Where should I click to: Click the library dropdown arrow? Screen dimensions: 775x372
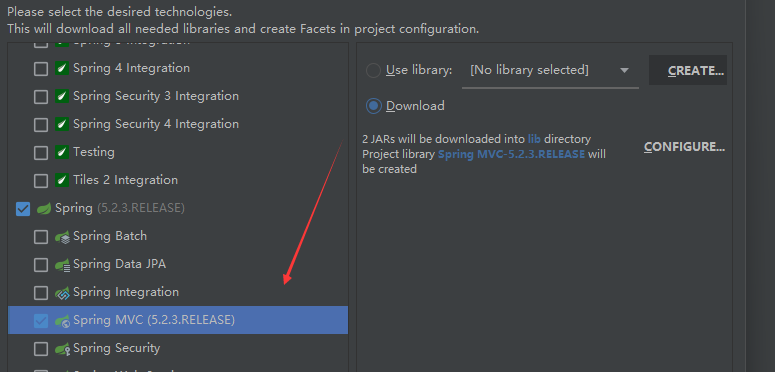click(624, 71)
